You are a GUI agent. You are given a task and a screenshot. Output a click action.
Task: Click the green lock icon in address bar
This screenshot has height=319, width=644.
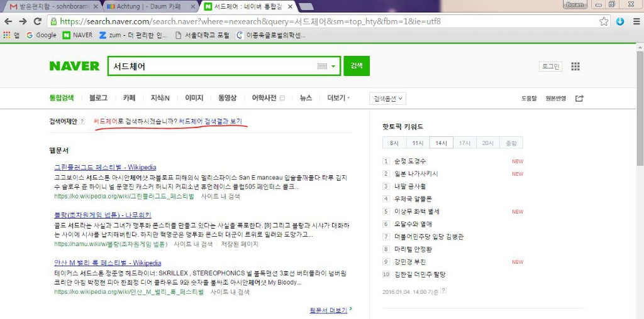click(x=53, y=22)
